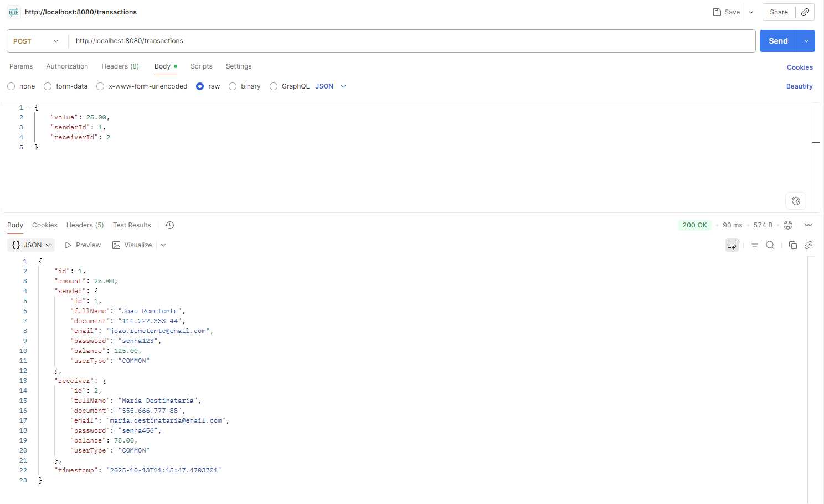Image resolution: width=824 pixels, height=504 pixels.
Task: Click the network globe icon
Action: pyautogui.click(x=788, y=225)
